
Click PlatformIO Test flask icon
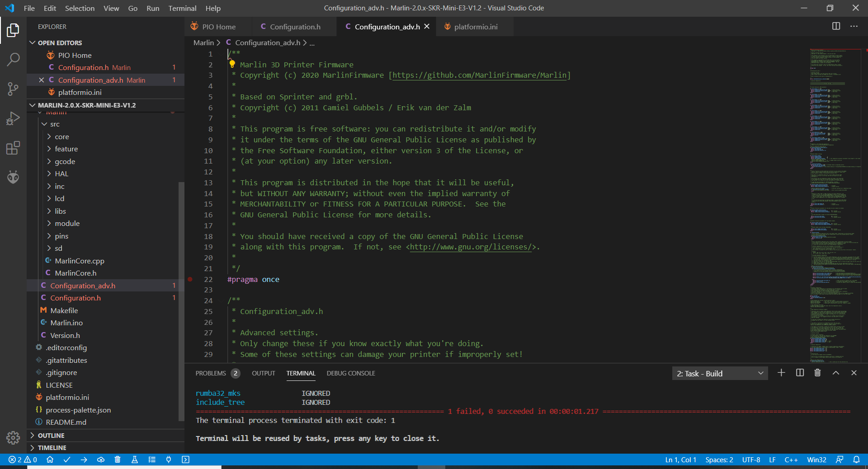(x=134, y=460)
